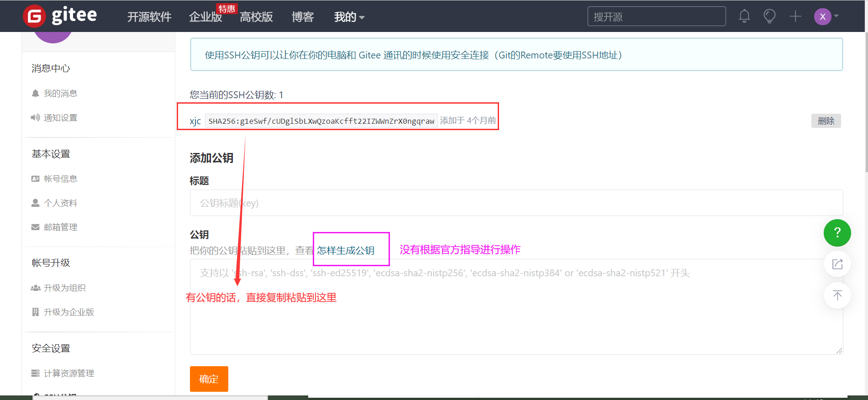Screen dimensions: 868x400
Task: Open 开源软件 in top navigation
Action: [x=149, y=17]
